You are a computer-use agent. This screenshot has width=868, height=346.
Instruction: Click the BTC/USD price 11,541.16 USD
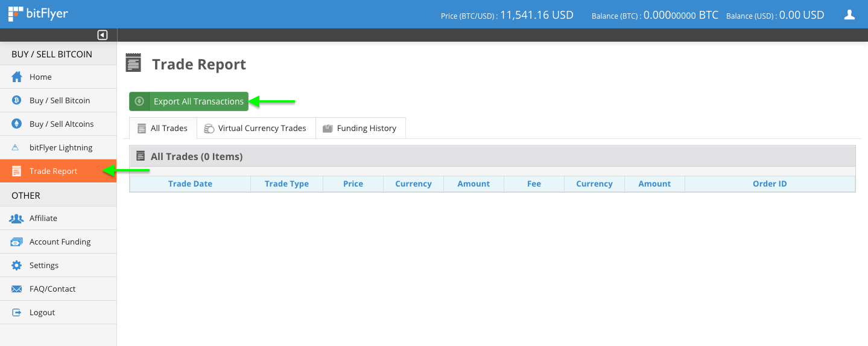point(537,14)
